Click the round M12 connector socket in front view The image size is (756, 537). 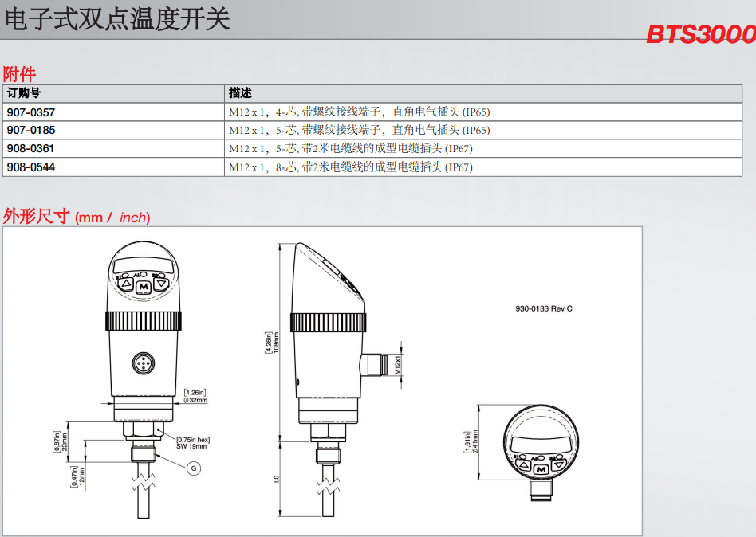(x=144, y=363)
